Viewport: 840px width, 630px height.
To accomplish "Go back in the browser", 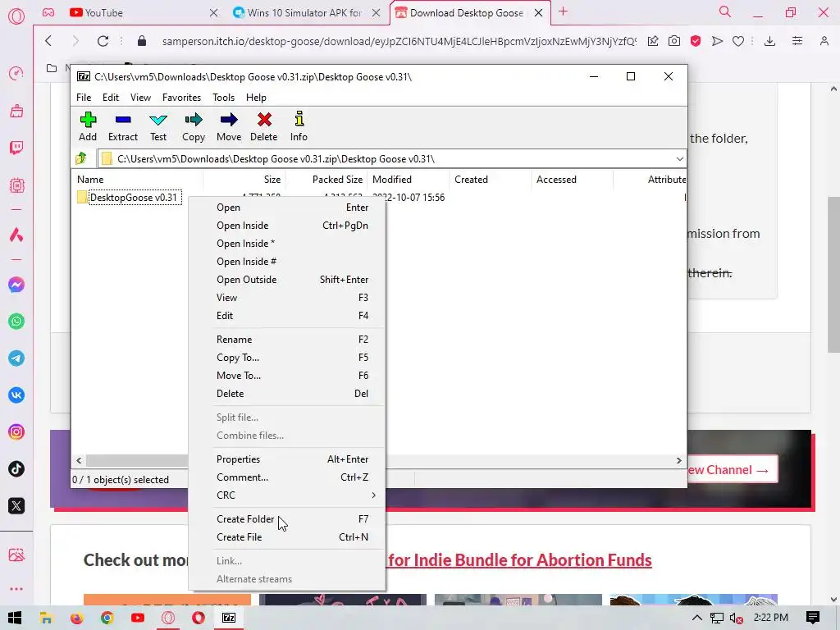I will pyautogui.click(x=48, y=41).
